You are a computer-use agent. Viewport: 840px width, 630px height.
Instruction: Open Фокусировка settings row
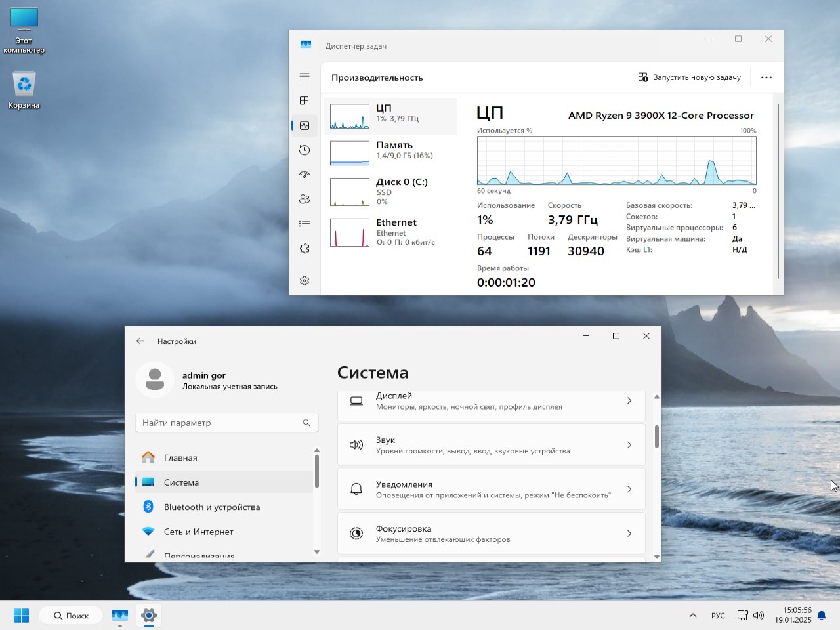click(x=491, y=534)
